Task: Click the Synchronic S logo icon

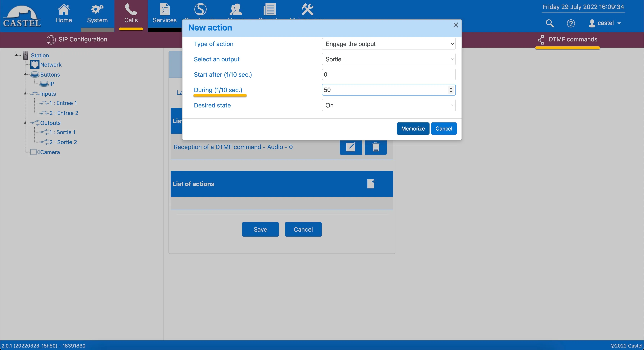Action: pyautogui.click(x=200, y=10)
